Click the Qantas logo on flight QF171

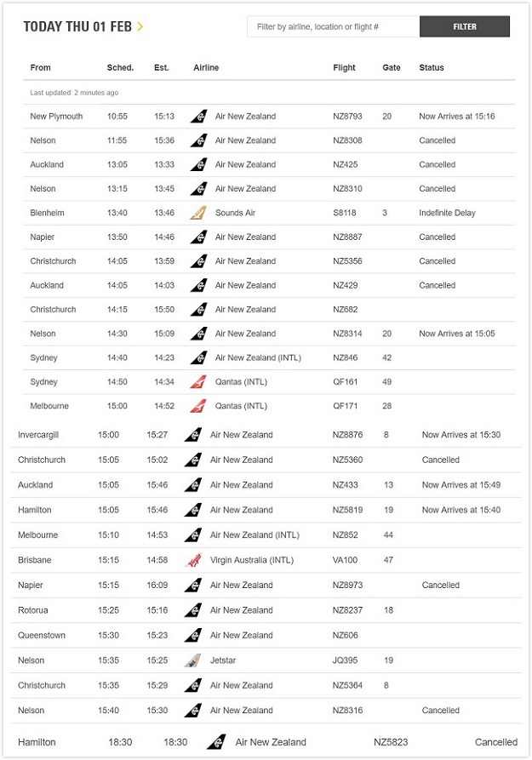(x=198, y=406)
